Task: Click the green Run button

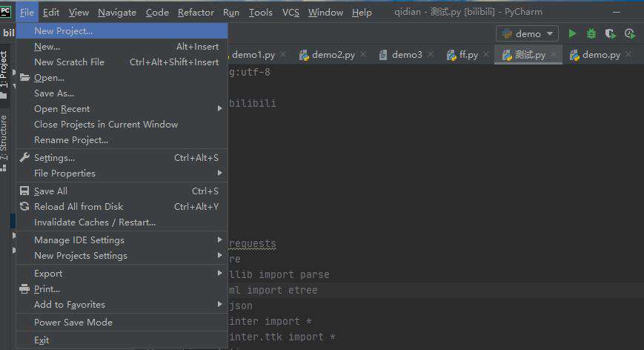Action: tap(572, 33)
